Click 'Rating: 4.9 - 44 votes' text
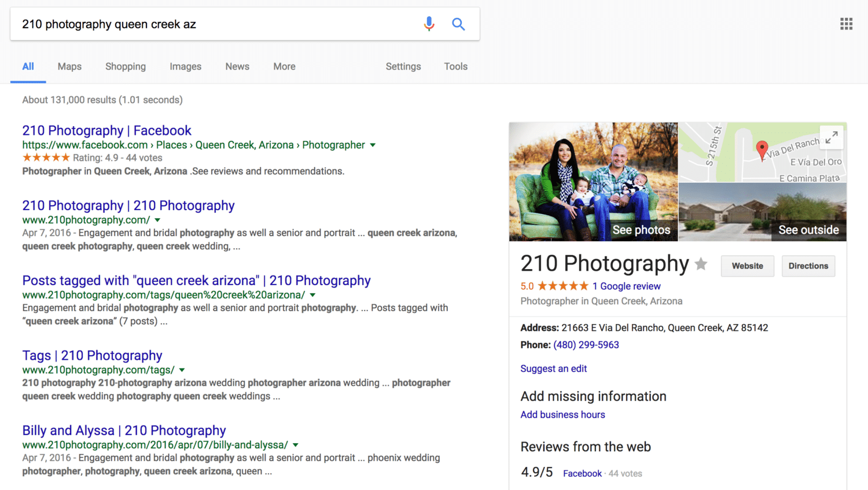 117,158
